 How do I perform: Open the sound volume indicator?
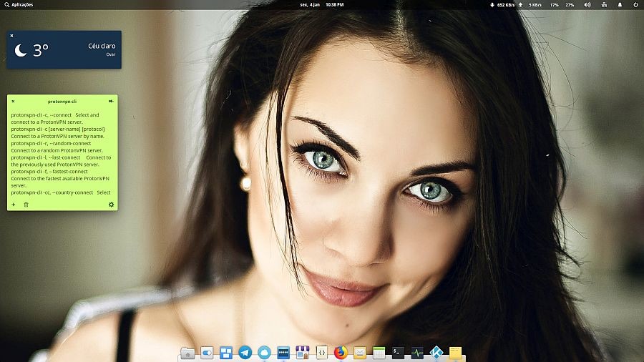(587, 4)
